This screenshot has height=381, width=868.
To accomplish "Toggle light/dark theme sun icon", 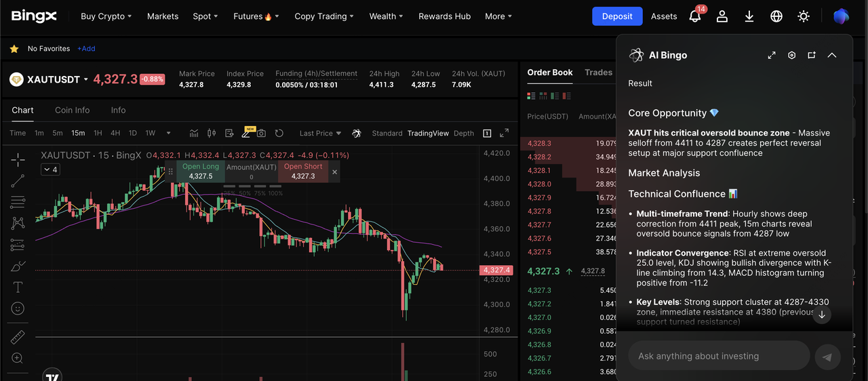I will tap(804, 16).
